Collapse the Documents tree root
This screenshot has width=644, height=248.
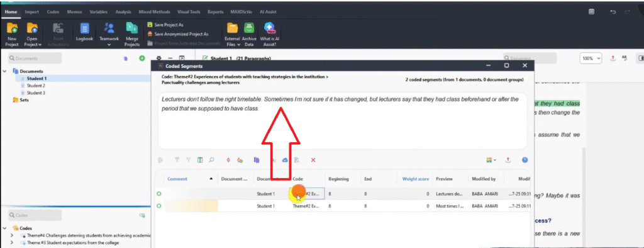(4, 71)
